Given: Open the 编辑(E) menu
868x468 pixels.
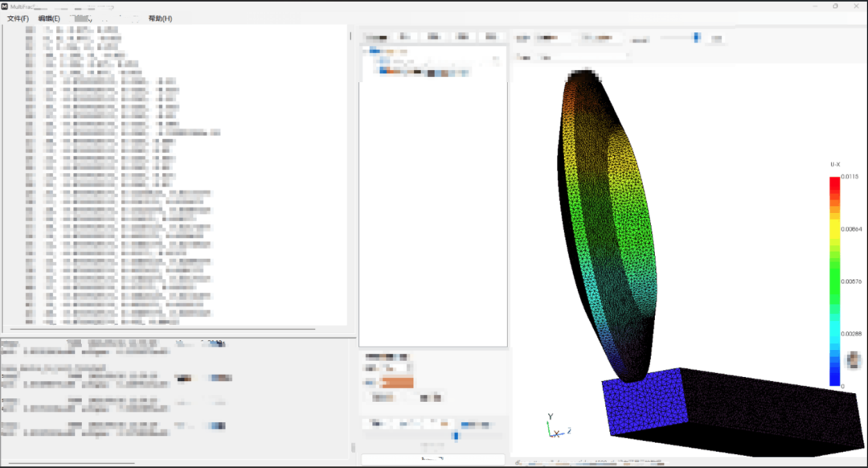Looking at the screenshot, I should [49, 18].
